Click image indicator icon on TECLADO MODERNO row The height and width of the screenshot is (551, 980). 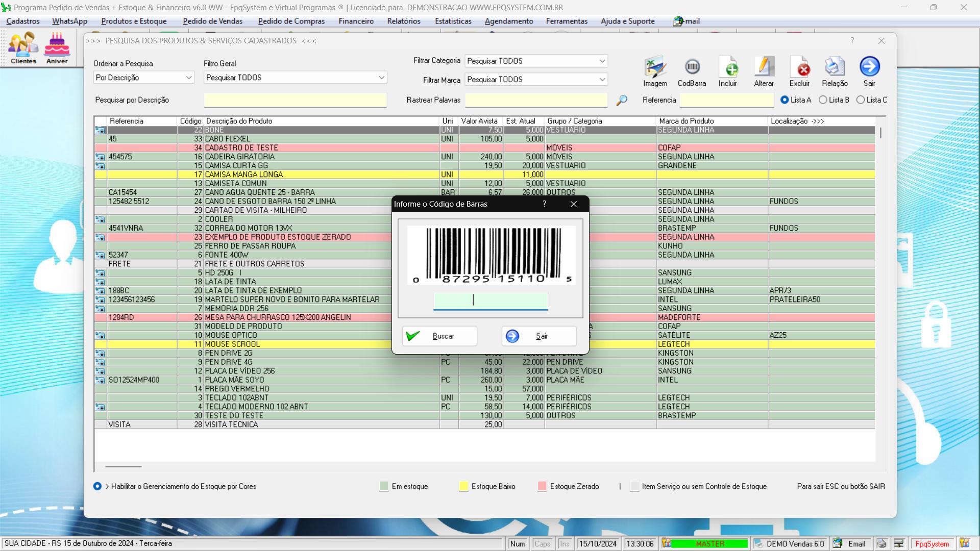pyautogui.click(x=100, y=407)
